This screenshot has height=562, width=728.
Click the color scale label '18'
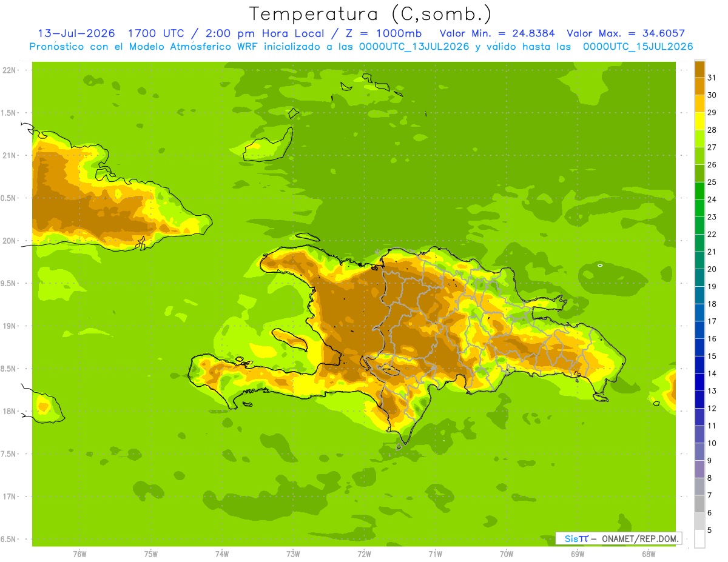pyautogui.click(x=712, y=304)
